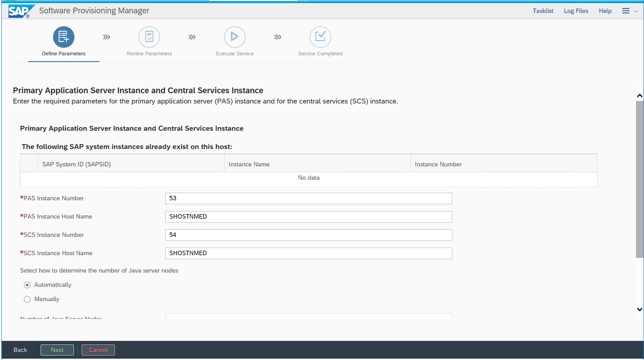Click the Next button
The width and height of the screenshot is (644, 360).
click(57, 350)
